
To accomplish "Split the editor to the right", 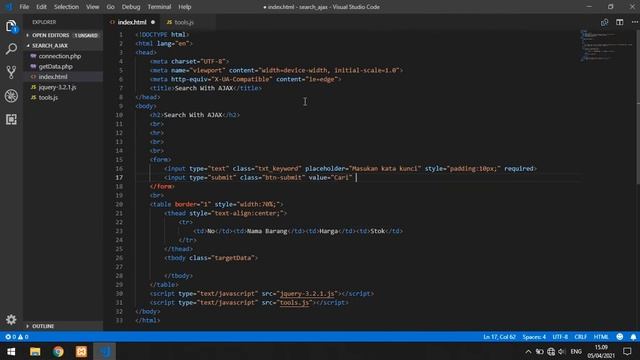I will 620,22.
